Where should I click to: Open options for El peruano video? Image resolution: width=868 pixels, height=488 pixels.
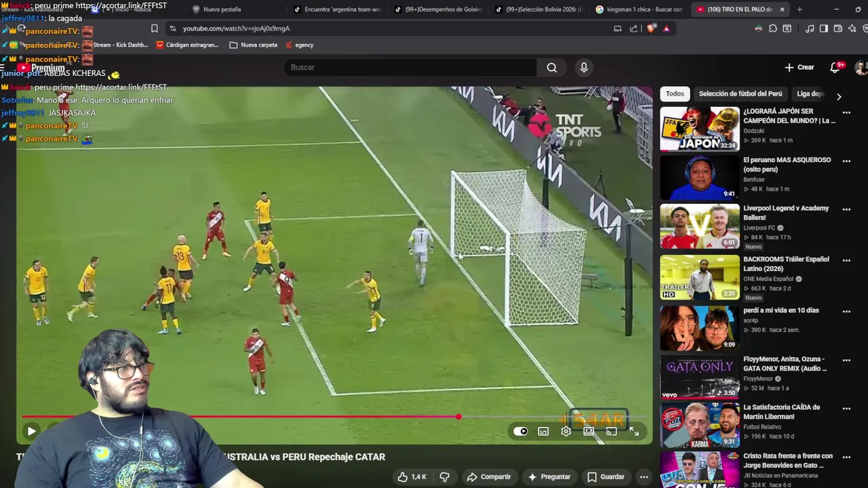846,161
